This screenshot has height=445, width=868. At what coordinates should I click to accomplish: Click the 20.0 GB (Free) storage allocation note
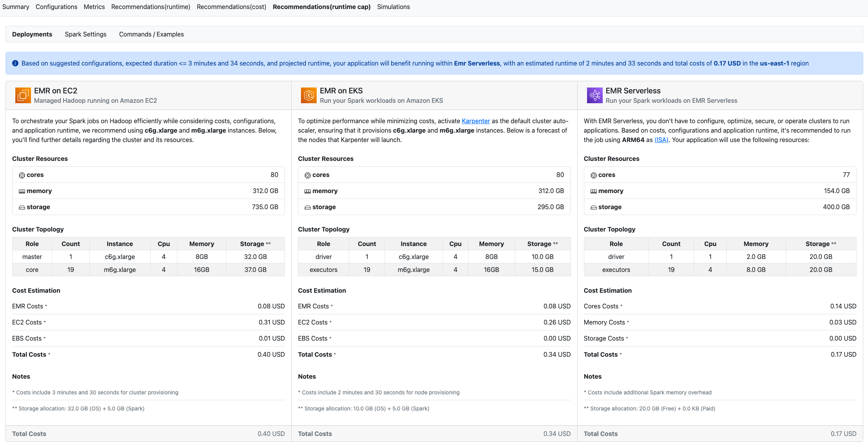649,409
